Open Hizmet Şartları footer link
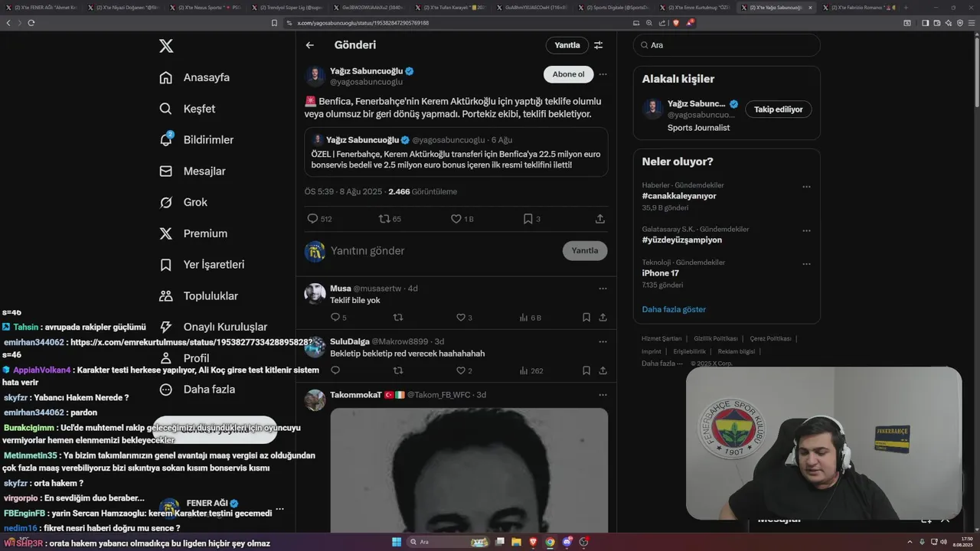Screen dimensions: 980x551 (x=661, y=338)
